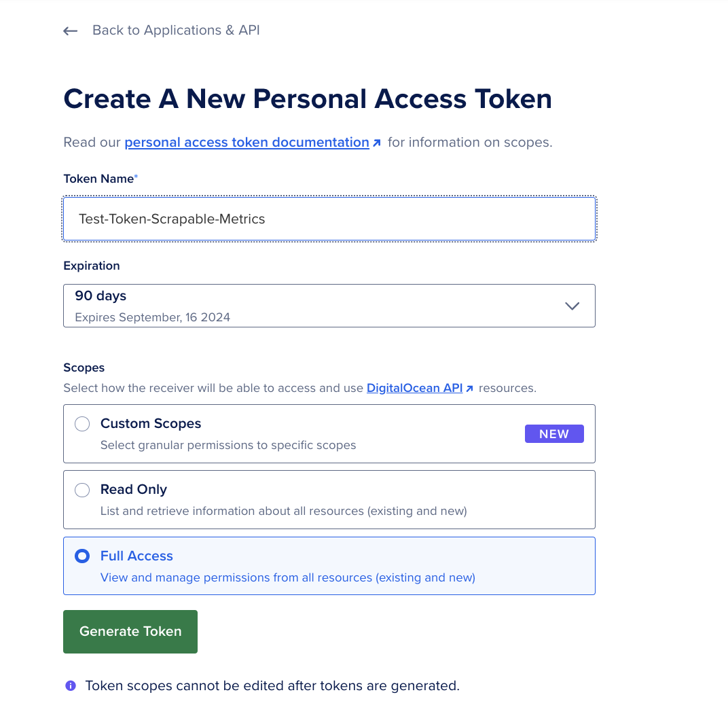Select the Full Access radio button
Screen dimensions: 728x716
(x=82, y=556)
